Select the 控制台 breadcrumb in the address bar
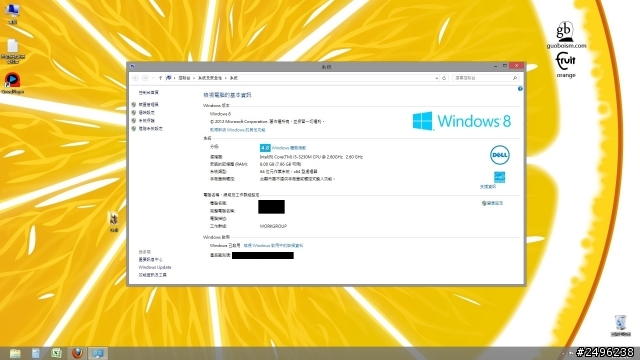Image resolution: width=640 pixels, height=360 pixels. click(x=184, y=78)
